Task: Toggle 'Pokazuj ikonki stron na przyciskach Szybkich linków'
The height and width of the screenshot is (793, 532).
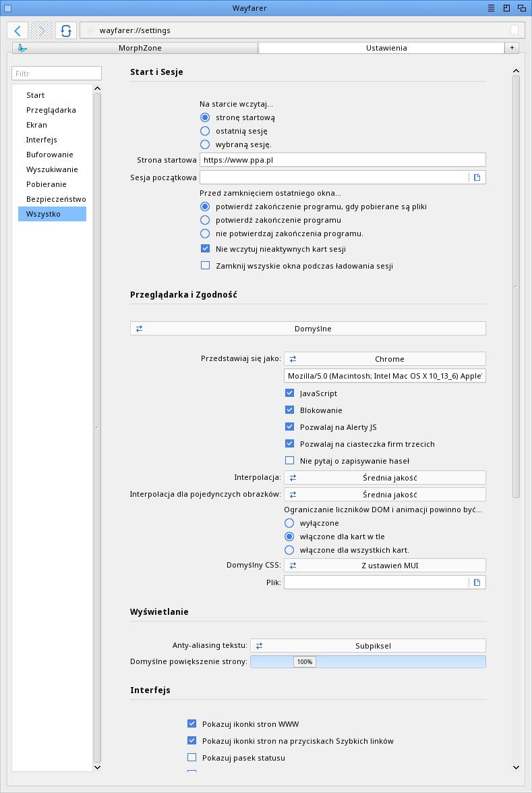Action: click(x=191, y=740)
